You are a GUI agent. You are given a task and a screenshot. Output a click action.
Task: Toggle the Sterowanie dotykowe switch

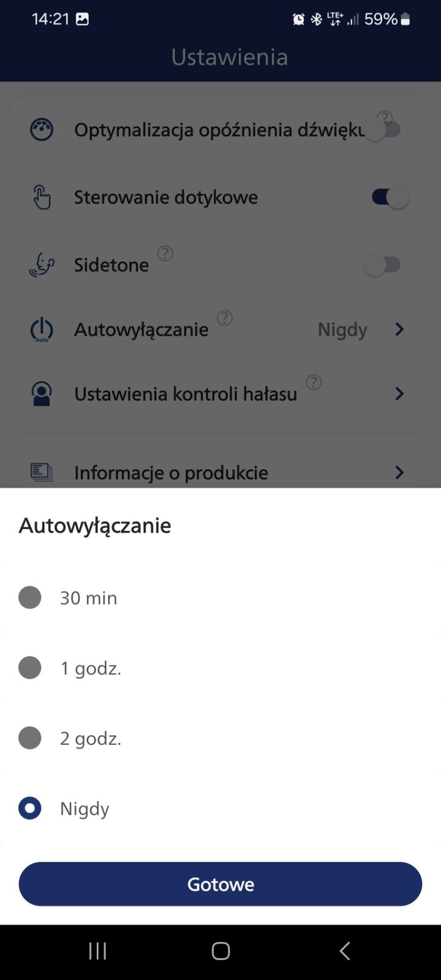coord(390,197)
